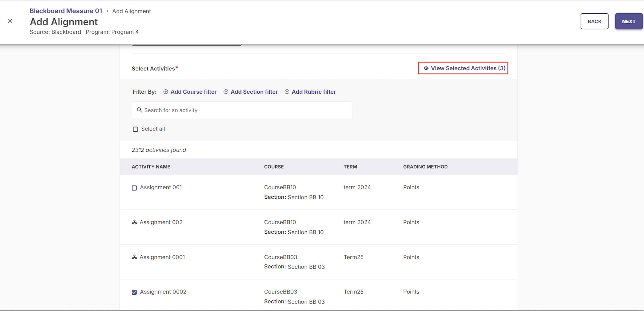Uncheck the Assignment 0002 checkbox
Image resolution: width=644 pixels, height=311 pixels.
point(134,292)
